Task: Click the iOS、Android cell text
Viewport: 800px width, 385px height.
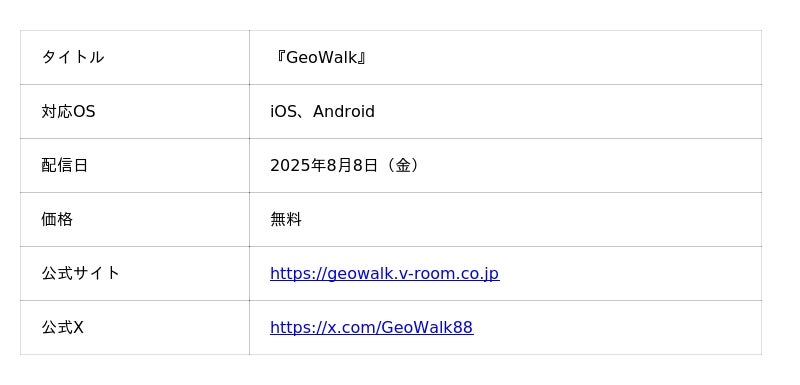Action: 322,111
